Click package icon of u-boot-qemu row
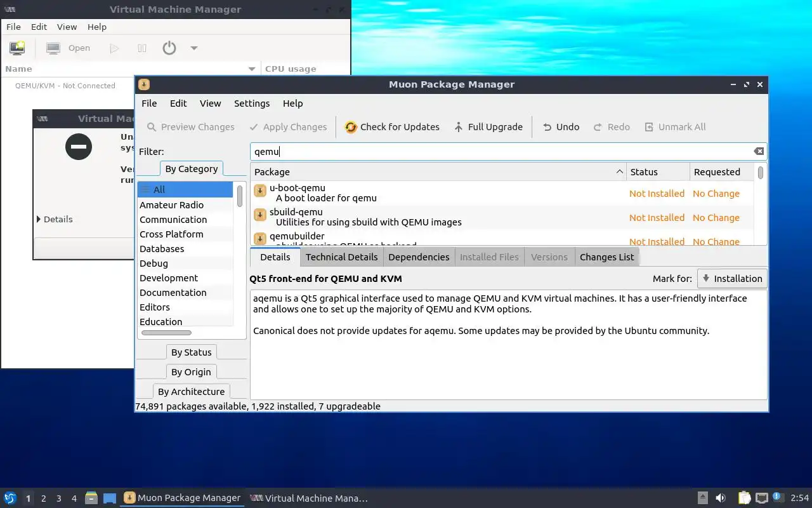The width and height of the screenshot is (812, 508). click(x=259, y=190)
